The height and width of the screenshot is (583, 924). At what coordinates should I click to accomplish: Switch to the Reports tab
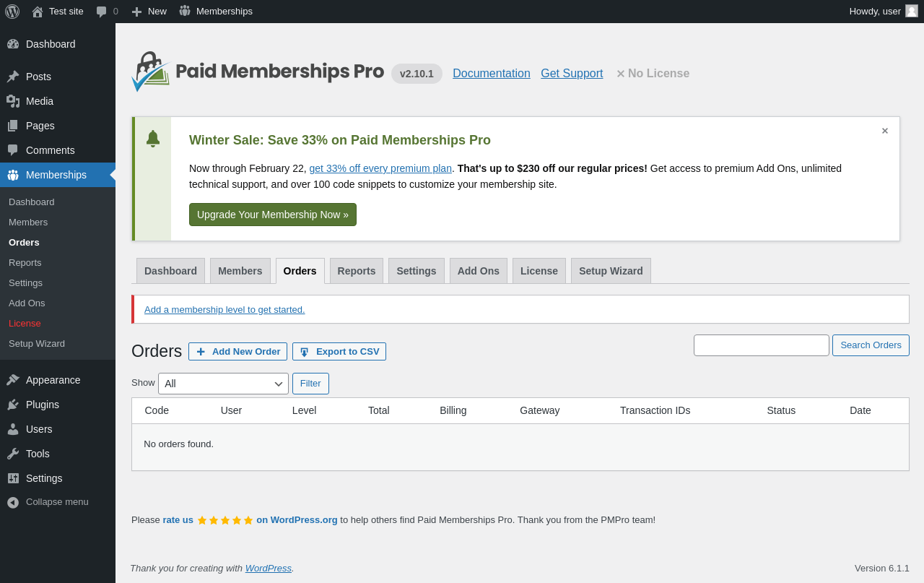pyautogui.click(x=357, y=271)
